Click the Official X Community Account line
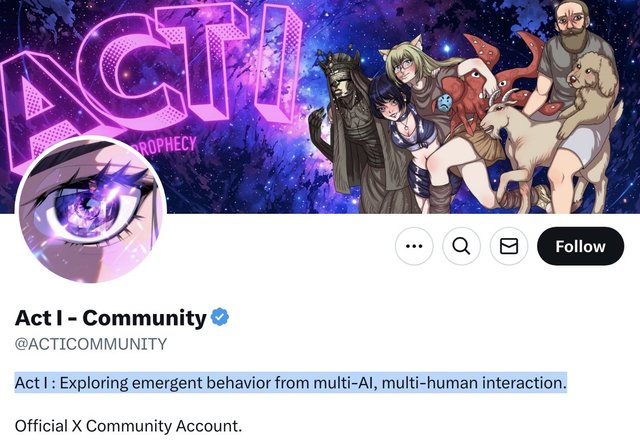The image size is (640, 446). click(x=128, y=426)
